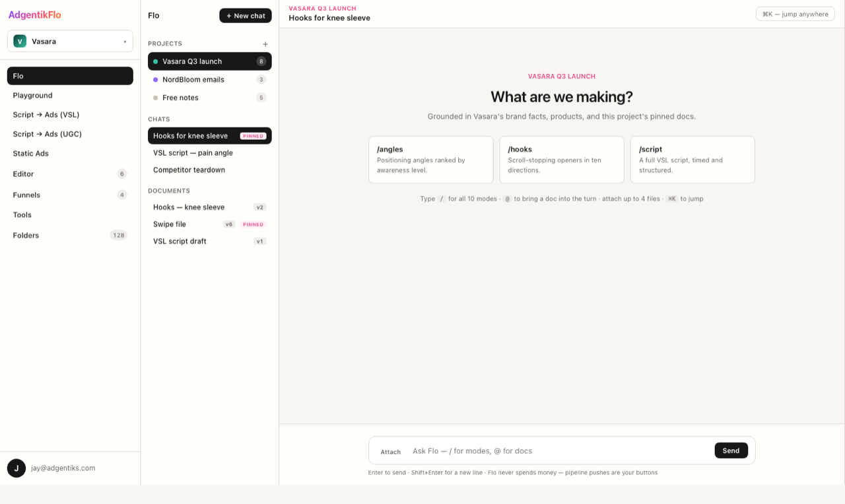Click the VASARA Q3 LAUNCH header breadcrumb
Screen dimensions: 845x504
[x=322, y=9]
